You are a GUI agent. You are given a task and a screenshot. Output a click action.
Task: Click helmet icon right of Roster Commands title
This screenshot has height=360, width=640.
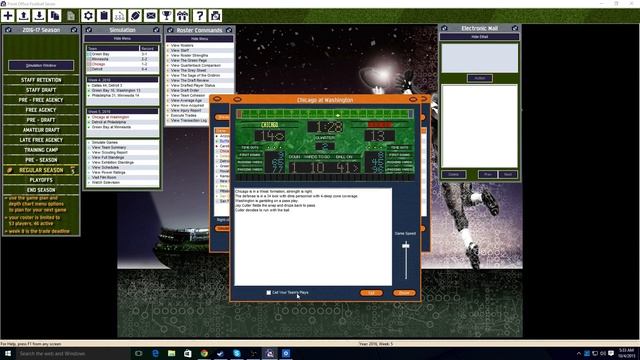(229, 30)
